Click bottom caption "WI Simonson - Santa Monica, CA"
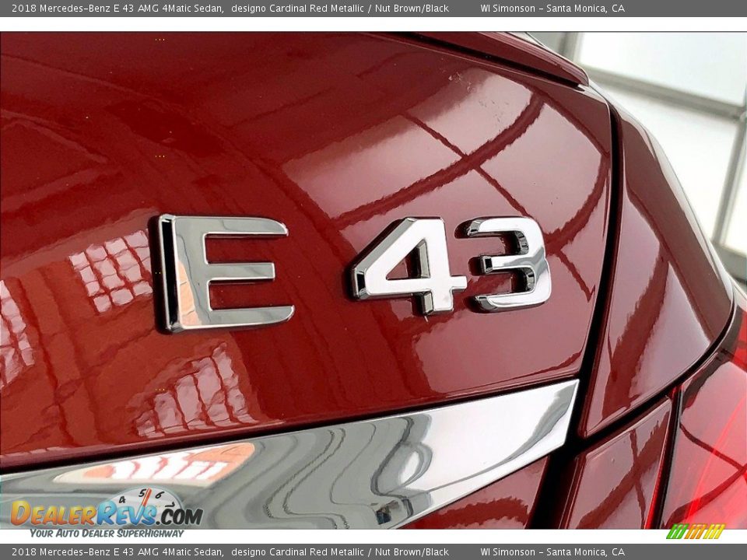Screen dimensions: 747x560 (x=552, y=552)
